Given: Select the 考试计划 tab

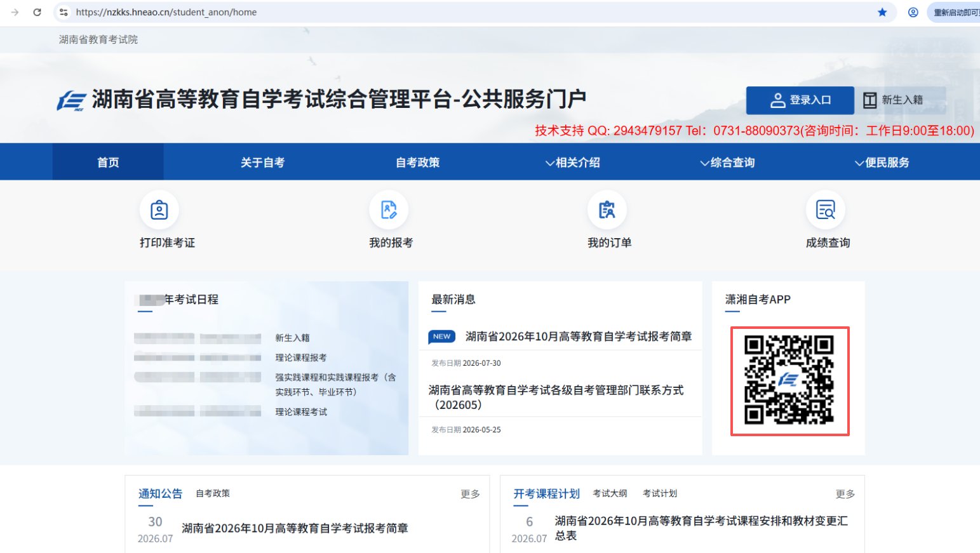Looking at the screenshot, I should coord(660,493).
